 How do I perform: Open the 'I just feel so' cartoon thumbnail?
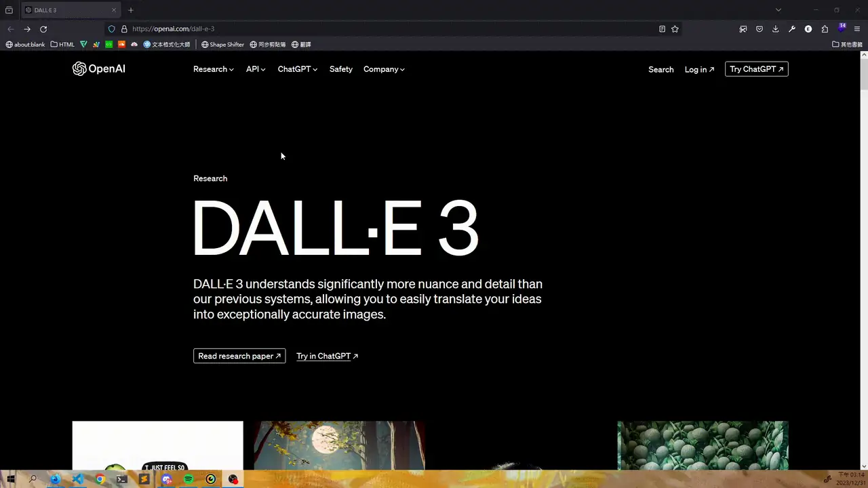coord(158,445)
